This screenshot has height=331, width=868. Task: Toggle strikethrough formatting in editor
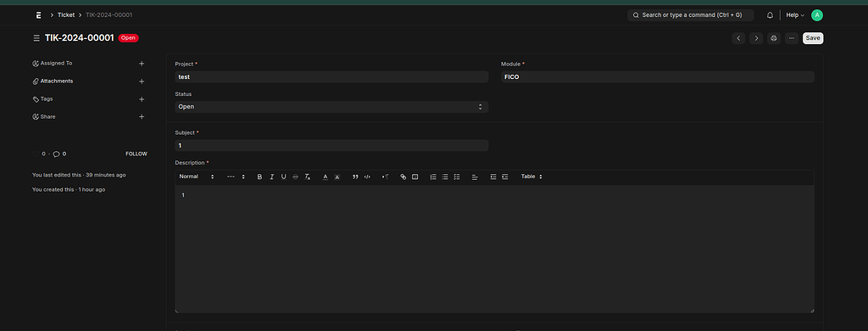tap(295, 177)
